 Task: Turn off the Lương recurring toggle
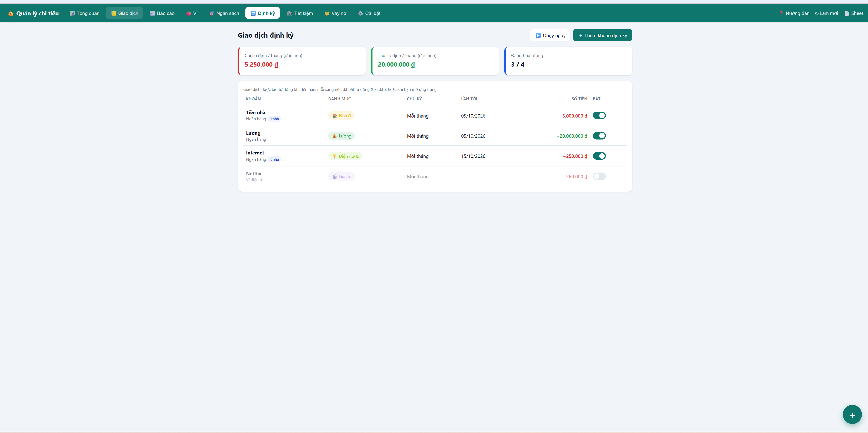[599, 136]
